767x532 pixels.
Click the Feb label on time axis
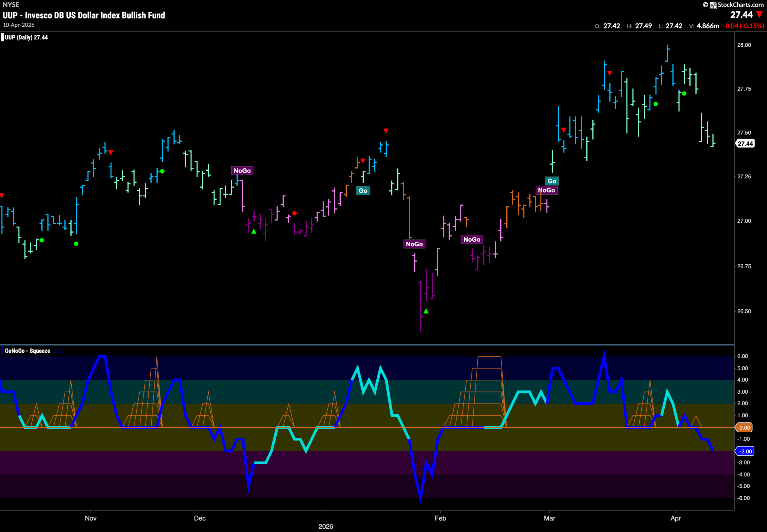[x=440, y=518]
